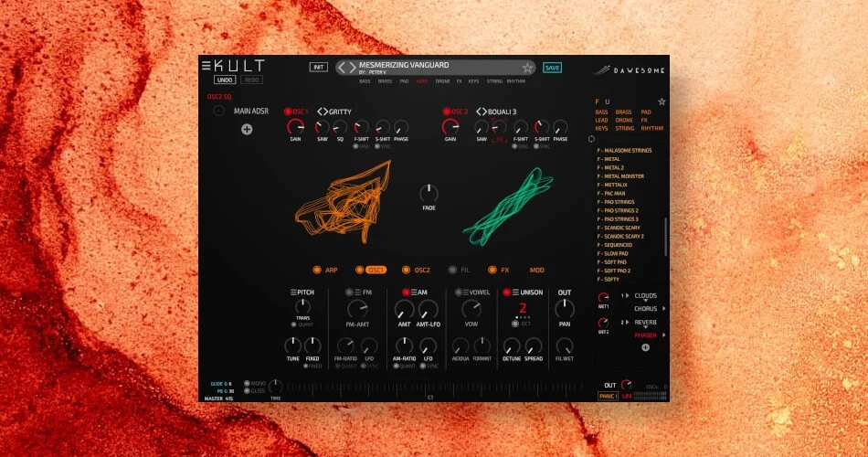The height and width of the screenshot is (457, 868).
Task: Disable the UNISON module power button
Action: click(506, 292)
